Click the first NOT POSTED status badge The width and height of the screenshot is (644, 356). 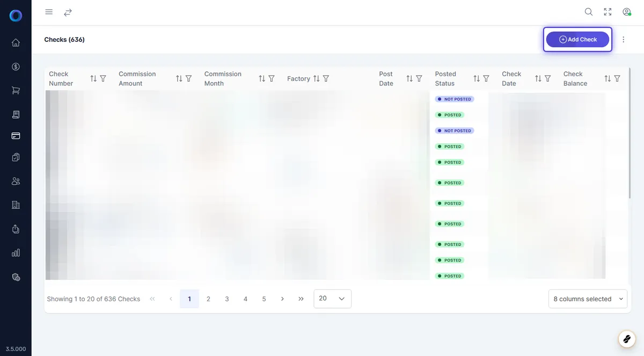coord(455,99)
